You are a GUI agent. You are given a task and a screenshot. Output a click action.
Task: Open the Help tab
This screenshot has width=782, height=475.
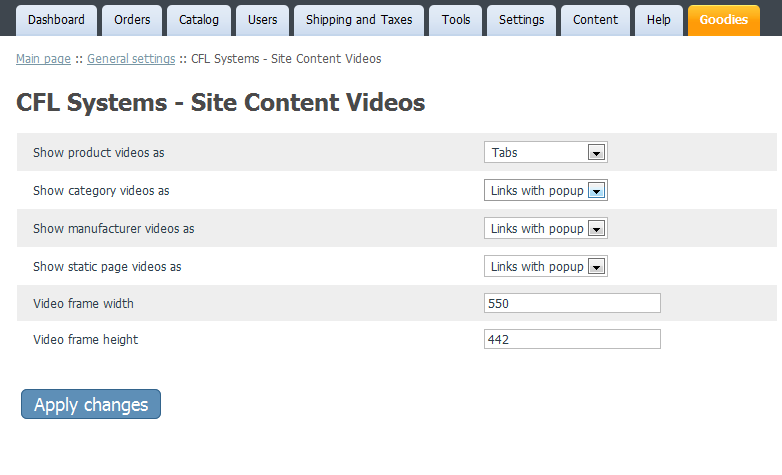(x=659, y=20)
